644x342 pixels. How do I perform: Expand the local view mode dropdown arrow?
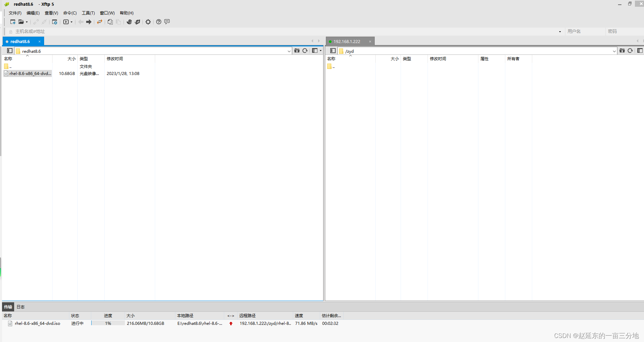(320, 51)
